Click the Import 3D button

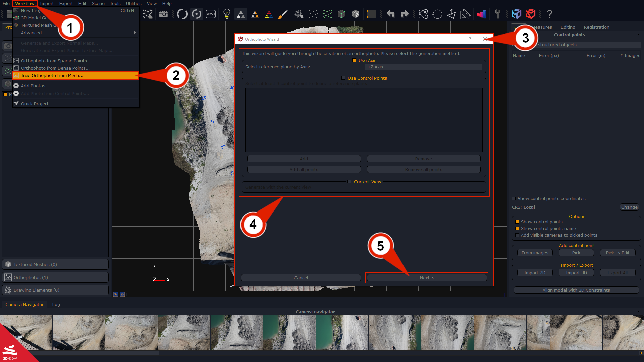pyautogui.click(x=576, y=273)
